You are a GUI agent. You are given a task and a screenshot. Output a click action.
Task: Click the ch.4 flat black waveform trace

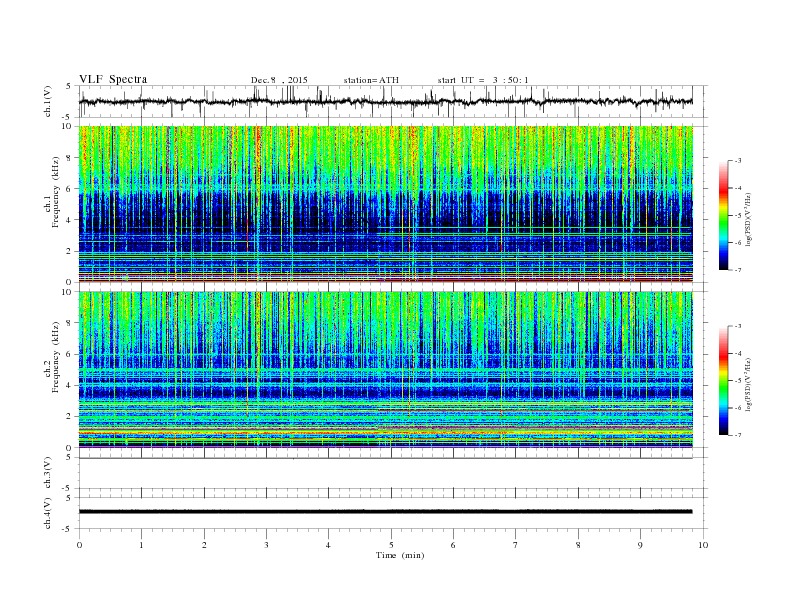(386, 512)
